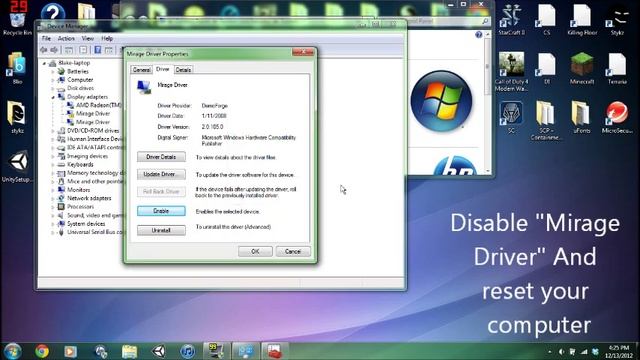Image resolution: width=640 pixels, height=360 pixels.
Task: Expand the Keyboards node arrow
Action: click(53, 164)
